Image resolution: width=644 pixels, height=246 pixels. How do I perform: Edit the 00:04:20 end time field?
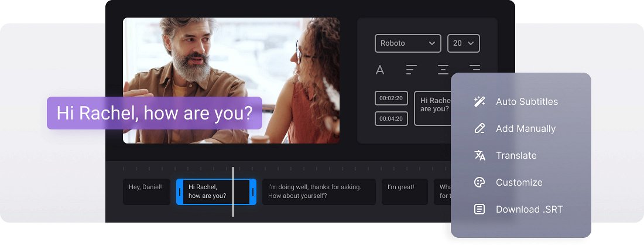point(392,119)
